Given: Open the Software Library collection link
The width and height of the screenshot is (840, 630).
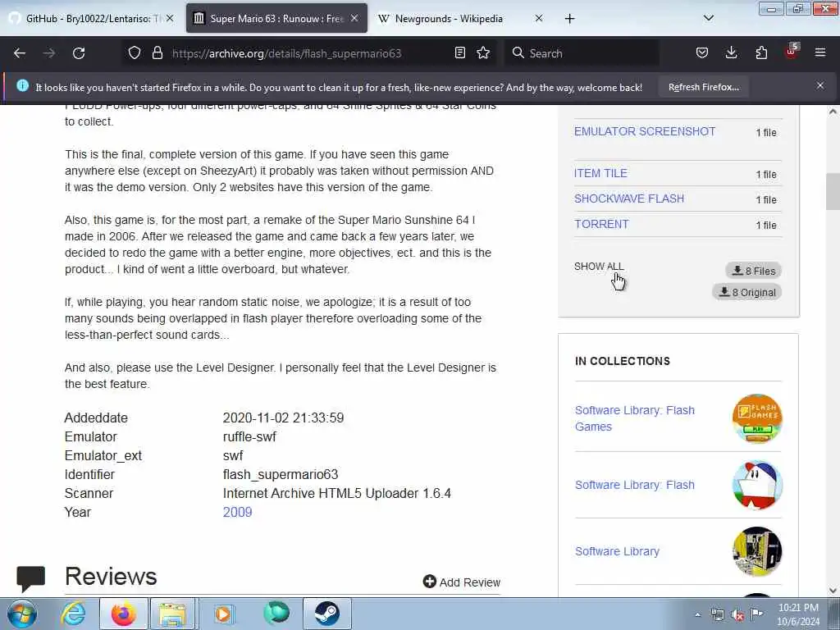Looking at the screenshot, I should (x=617, y=551).
